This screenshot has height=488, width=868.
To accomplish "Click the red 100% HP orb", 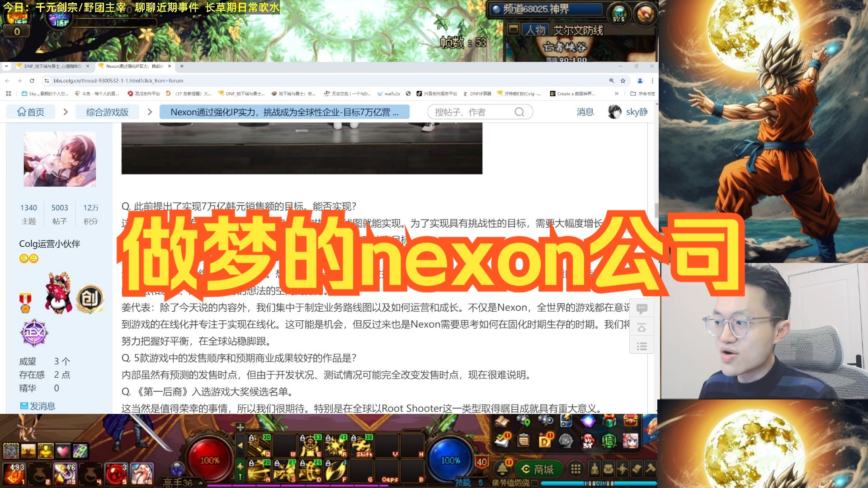I will pyautogui.click(x=210, y=460).
